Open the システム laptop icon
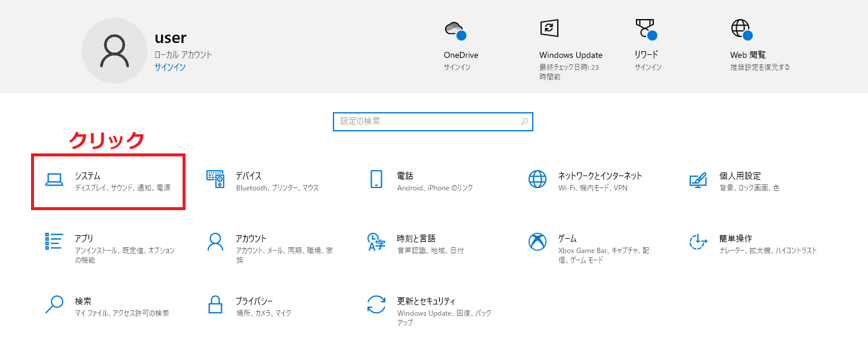The image size is (868, 351). point(54,180)
